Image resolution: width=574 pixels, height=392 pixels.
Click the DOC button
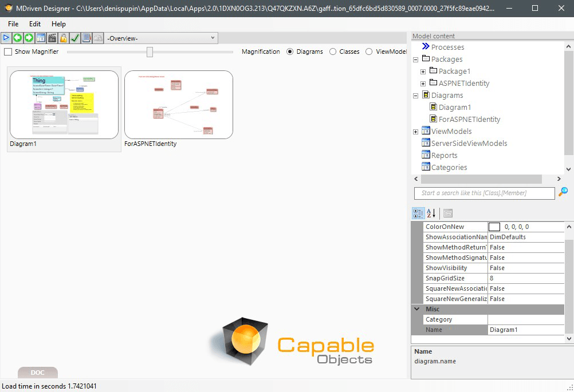pyautogui.click(x=37, y=373)
